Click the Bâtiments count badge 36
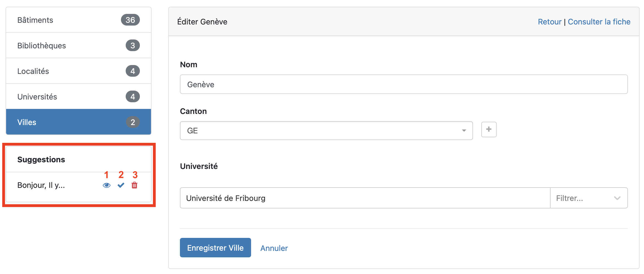The image size is (644, 274). click(130, 20)
